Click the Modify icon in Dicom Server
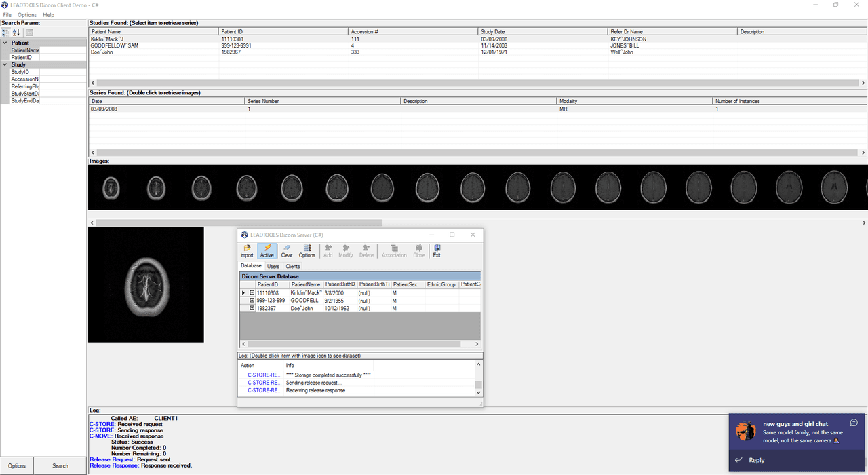 click(x=346, y=250)
